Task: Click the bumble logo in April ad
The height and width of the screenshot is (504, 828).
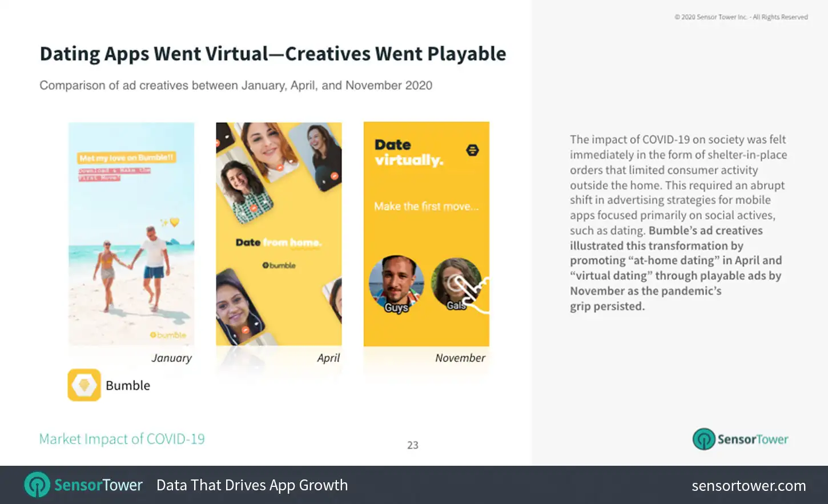Action: tap(279, 265)
